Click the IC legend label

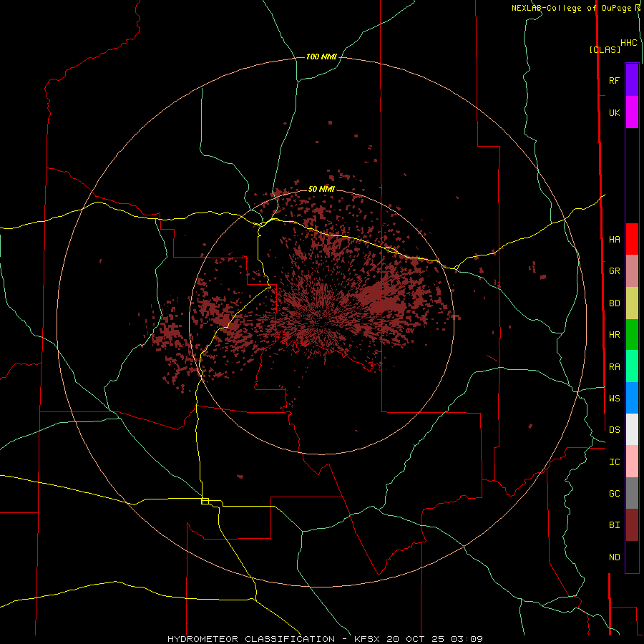[614, 462]
